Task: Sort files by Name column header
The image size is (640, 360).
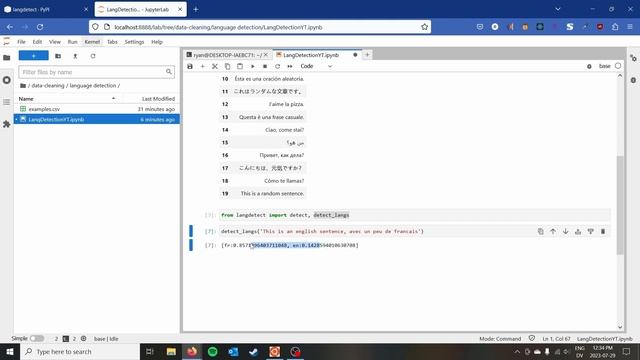Action: click(x=67, y=99)
